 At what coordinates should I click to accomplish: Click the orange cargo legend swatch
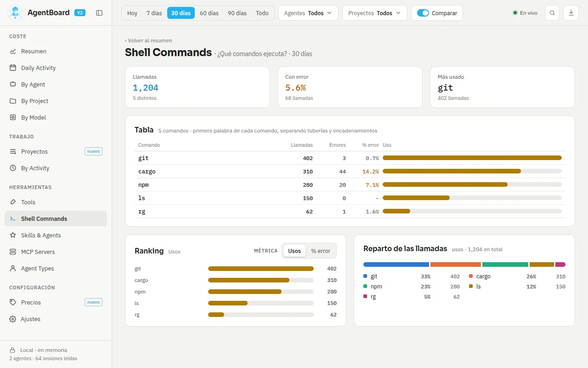tap(471, 276)
